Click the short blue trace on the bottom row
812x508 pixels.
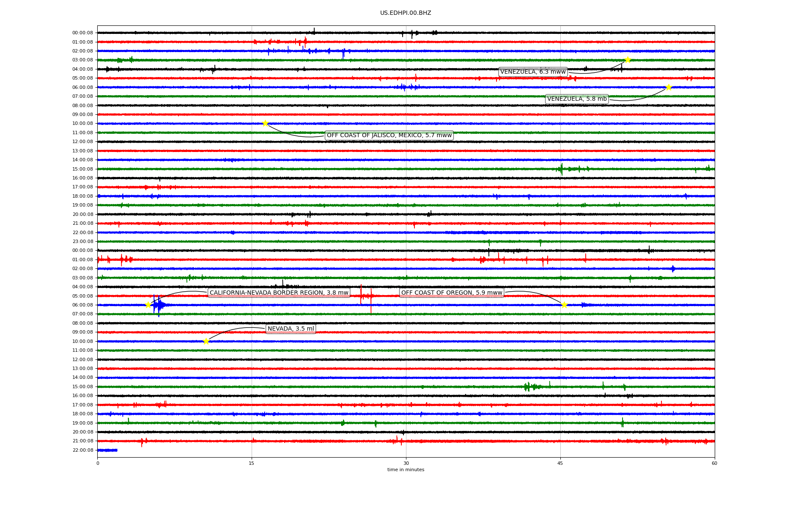(x=107, y=450)
